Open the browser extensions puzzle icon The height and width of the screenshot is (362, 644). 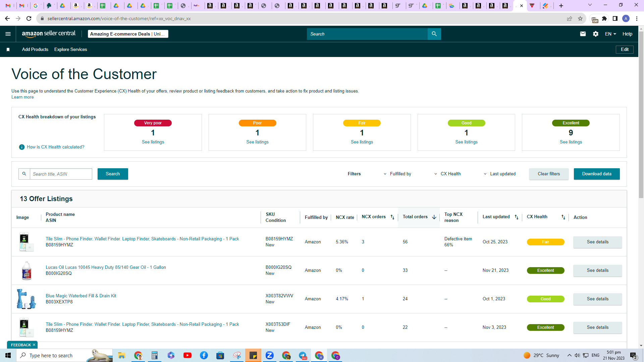[x=604, y=18]
